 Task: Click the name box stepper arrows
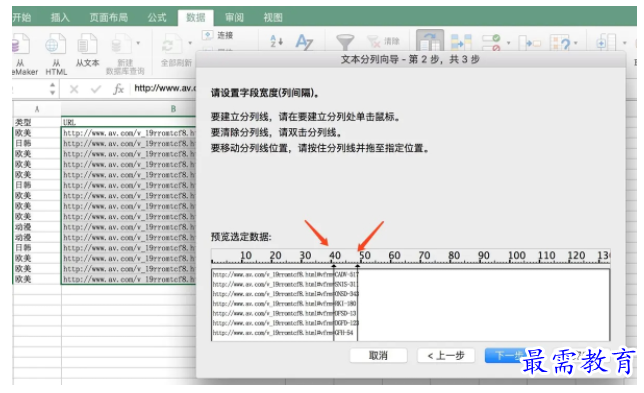52,89
